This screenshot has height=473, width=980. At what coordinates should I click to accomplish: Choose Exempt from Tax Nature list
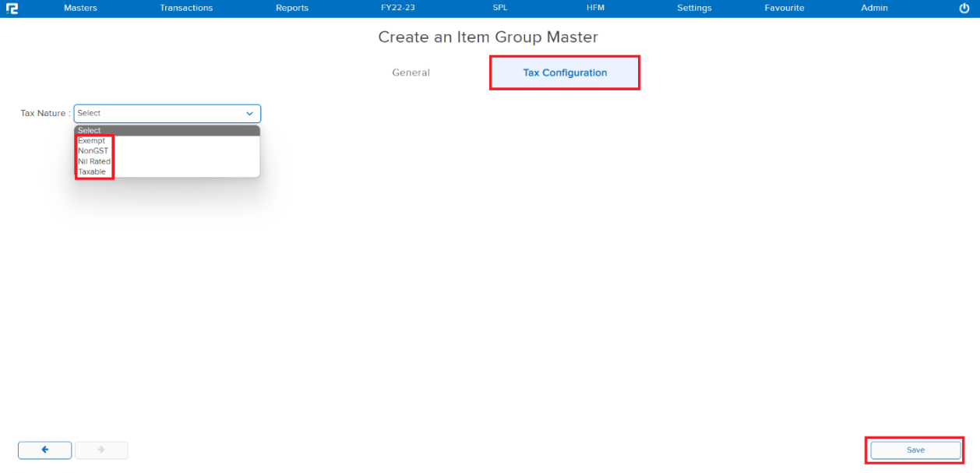click(91, 141)
